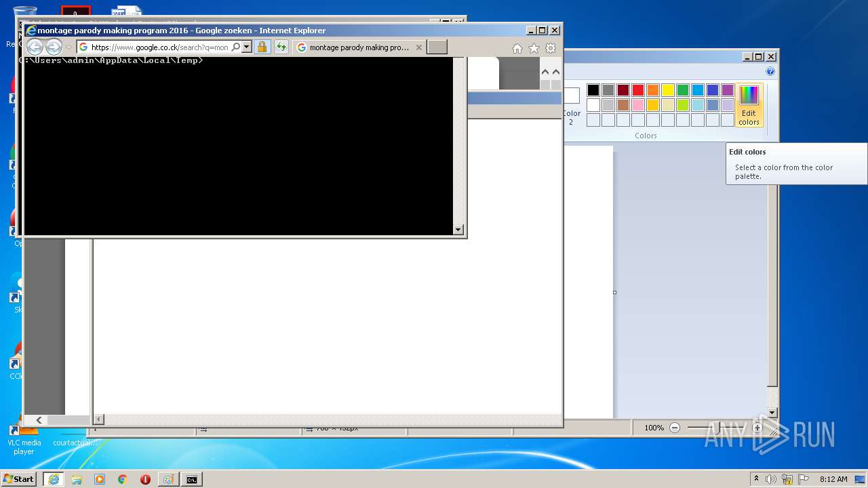This screenshot has width=868, height=488.
Task: Open IE Favorites star
Action: (534, 48)
